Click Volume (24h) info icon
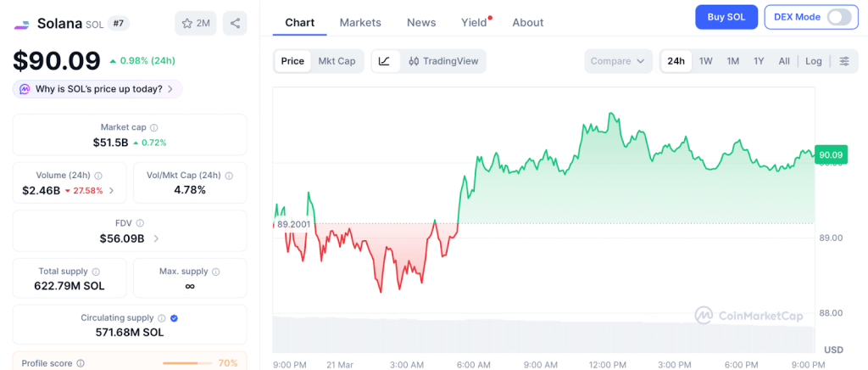Screen dimensions: 868x370 tap(98, 176)
